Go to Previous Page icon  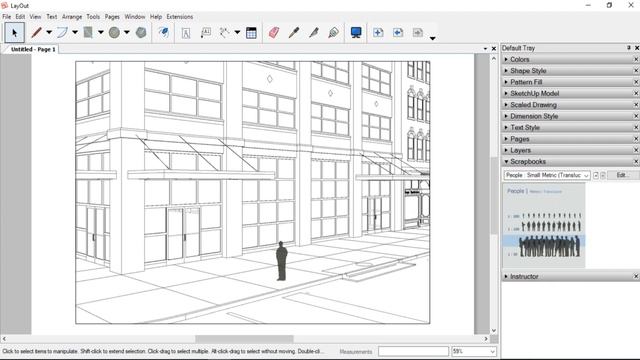[x=398, y=33]
